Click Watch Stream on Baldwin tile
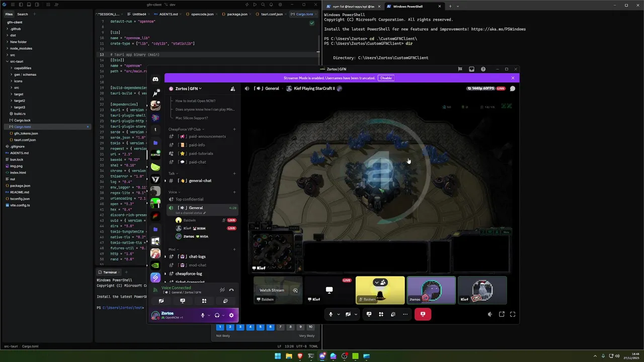Screen dimensions: 644x362 coord(272,290)
